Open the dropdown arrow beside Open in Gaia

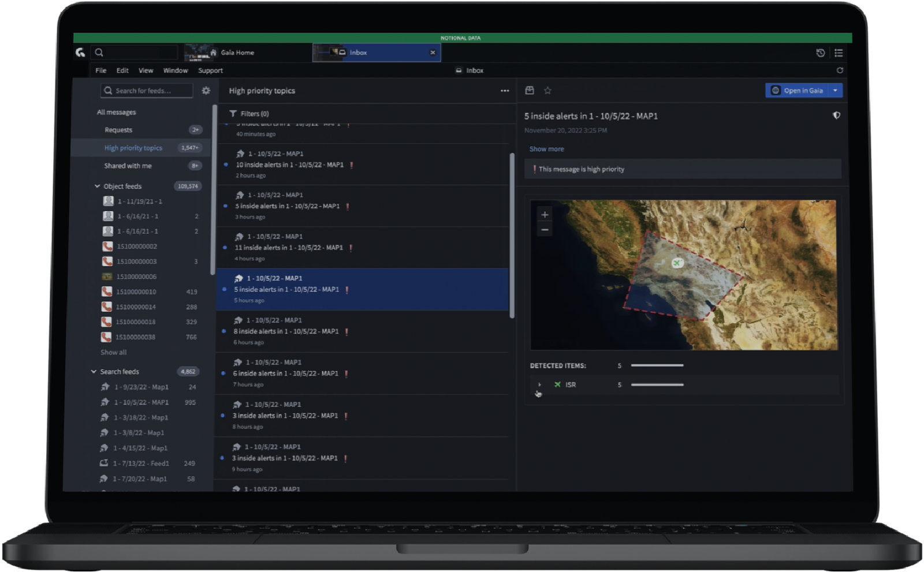pos(835,91)
